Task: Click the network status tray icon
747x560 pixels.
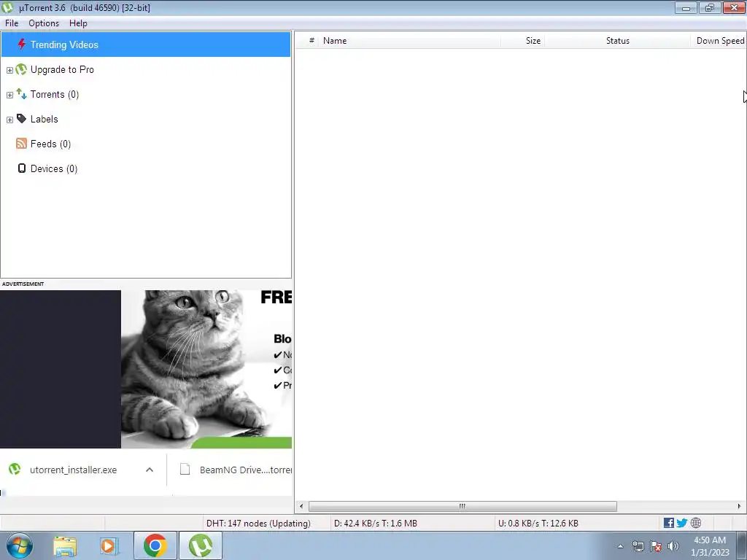Action: point(638,546)
